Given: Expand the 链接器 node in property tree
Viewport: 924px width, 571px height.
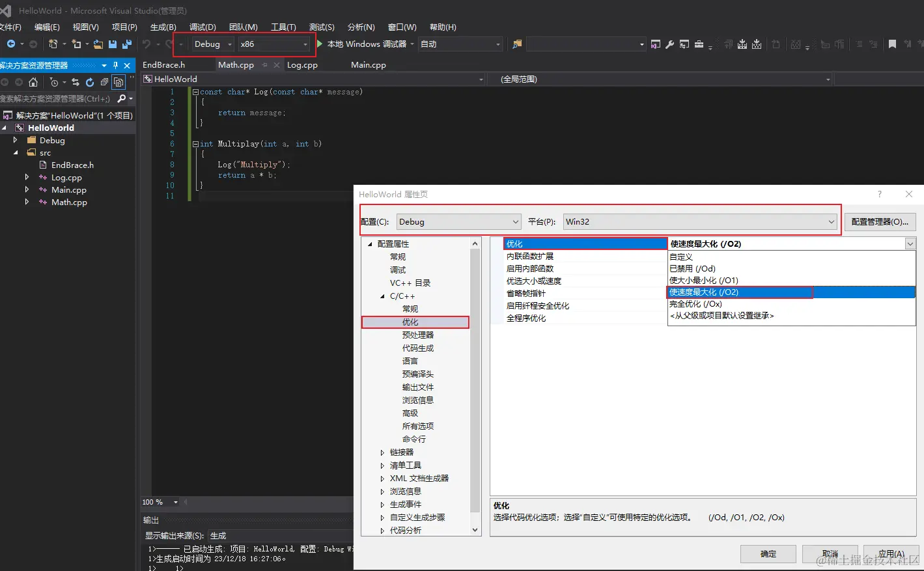Looking at the screenshot, I should (x=382, y=453).
